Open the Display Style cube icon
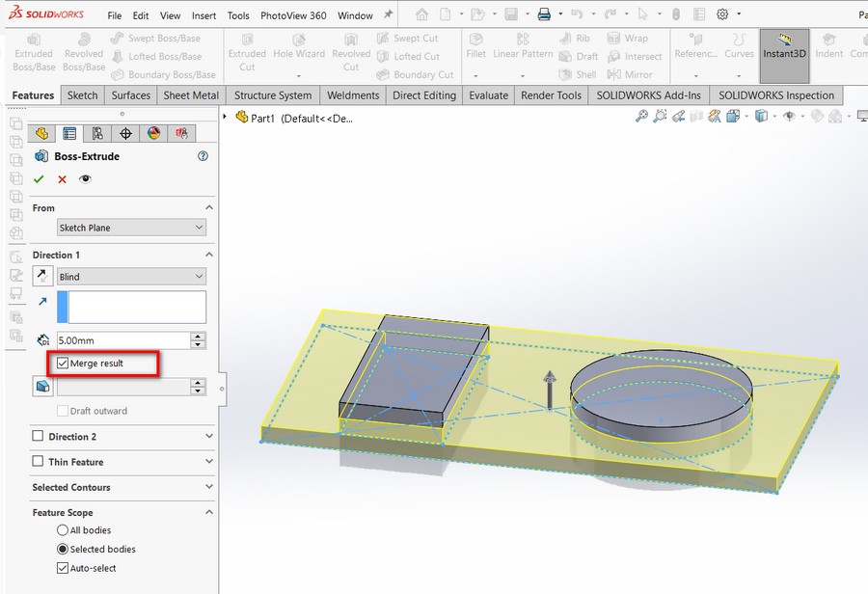Viewport: 868px width, 594px height. pyautogui.click(x=762, y=117)
